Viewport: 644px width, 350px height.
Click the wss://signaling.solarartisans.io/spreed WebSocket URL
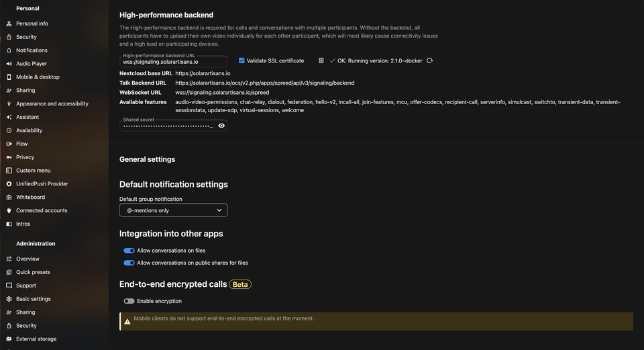pos(222,93)
